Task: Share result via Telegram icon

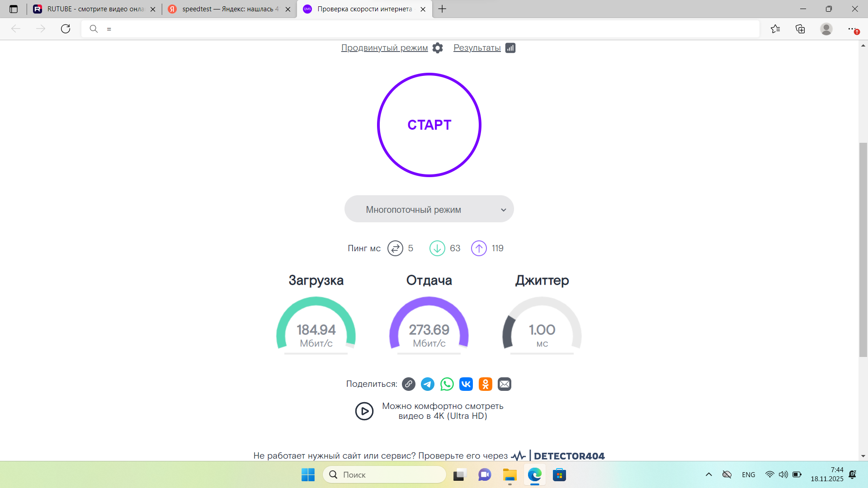Action: pos(427,384)
